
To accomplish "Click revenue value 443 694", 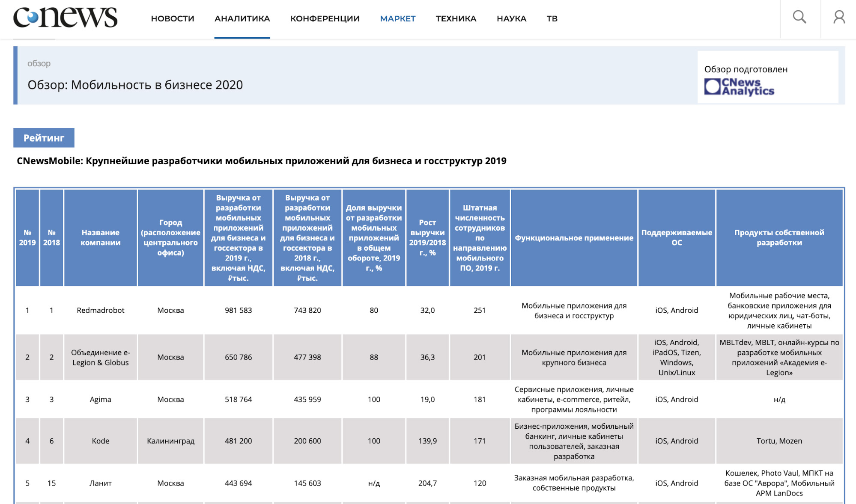I will 239,483.
